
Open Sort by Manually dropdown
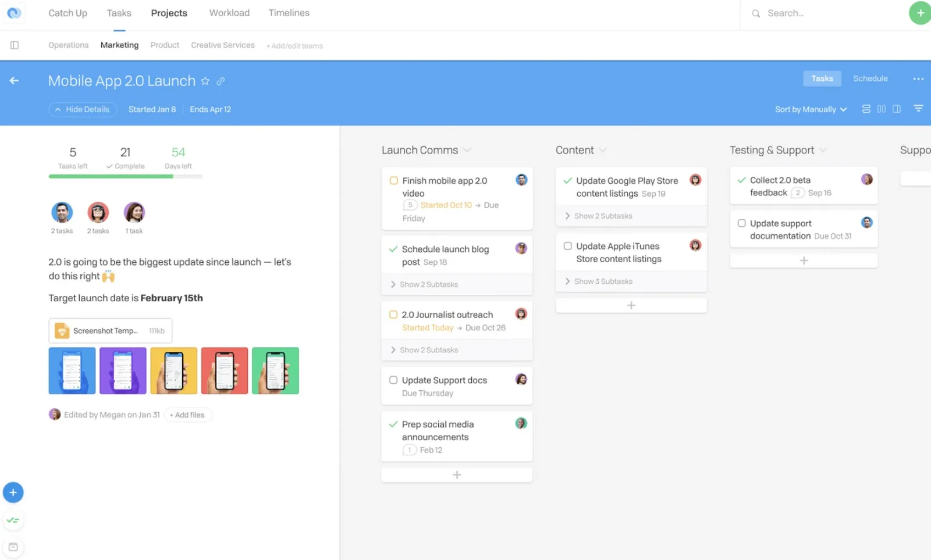(811, 109)
